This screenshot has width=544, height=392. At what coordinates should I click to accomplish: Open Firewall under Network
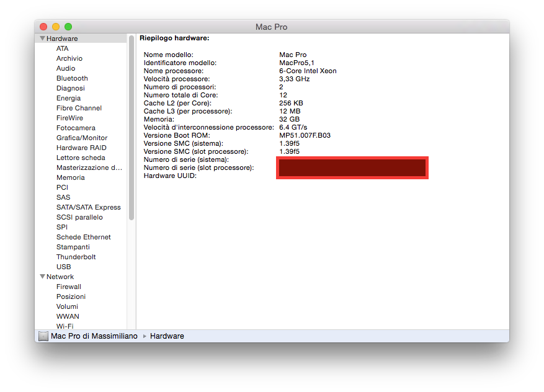[69, 287]
